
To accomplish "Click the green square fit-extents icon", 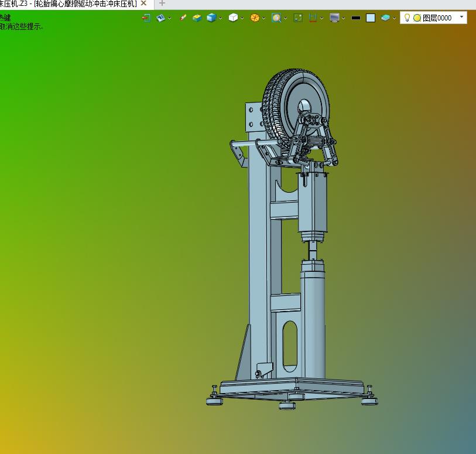I will pyautogui.click(x=298, y=18).
